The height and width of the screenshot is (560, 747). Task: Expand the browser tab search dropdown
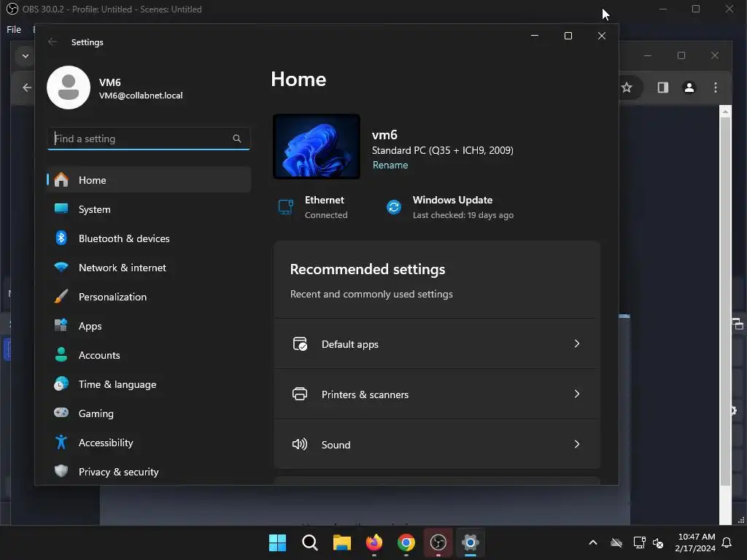click(x=26, y=56)
